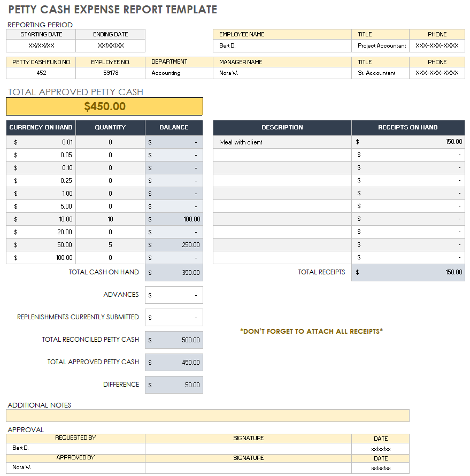Click manager phone value in Nora W. row
This screenshot has width=470, height=476.
[x=437, y=73]
